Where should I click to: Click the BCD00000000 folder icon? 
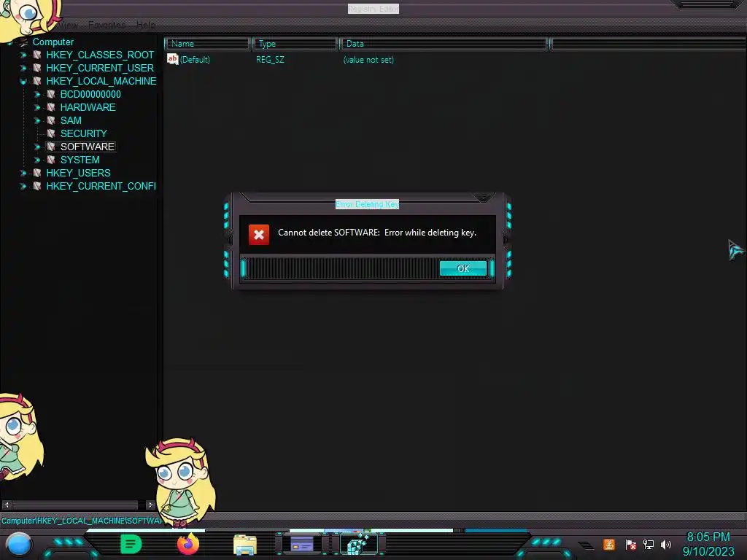pos(50,94)
